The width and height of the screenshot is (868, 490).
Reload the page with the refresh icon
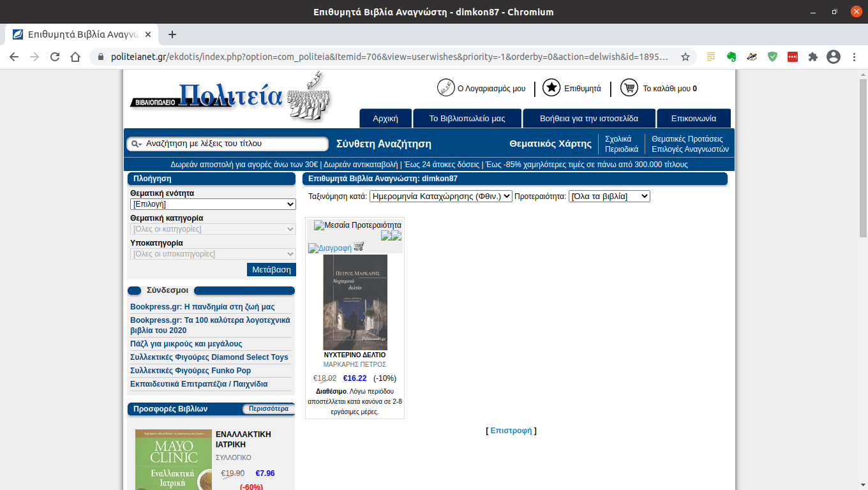[55, 57]
